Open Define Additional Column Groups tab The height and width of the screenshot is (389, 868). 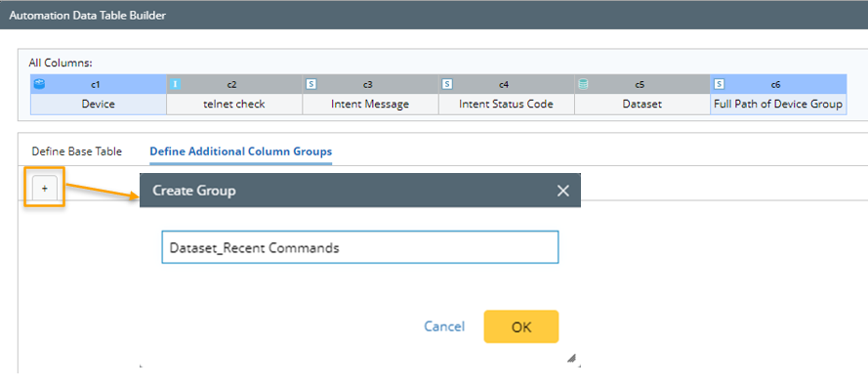241,151
